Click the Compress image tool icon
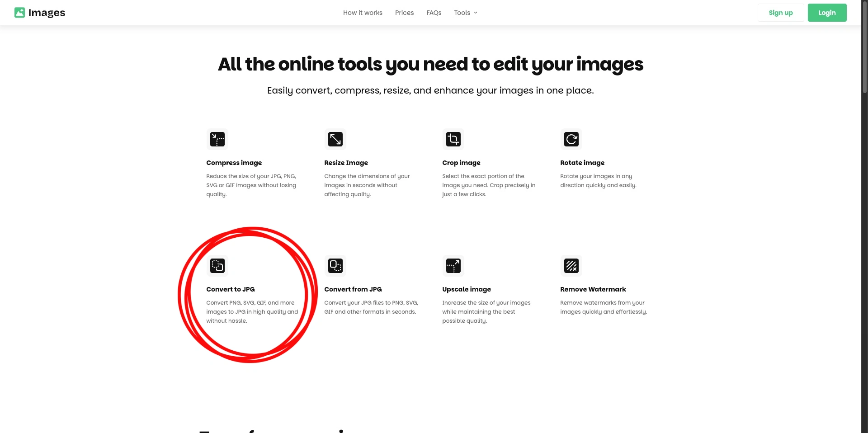 [217, 139]
